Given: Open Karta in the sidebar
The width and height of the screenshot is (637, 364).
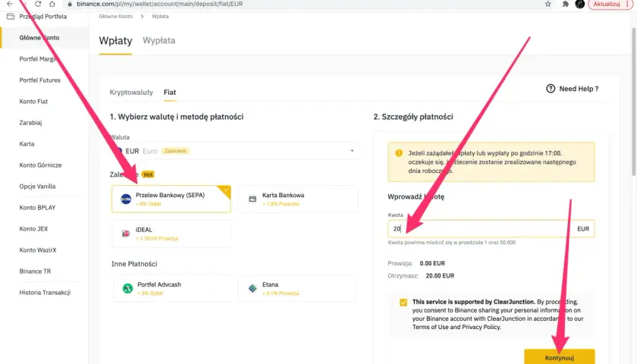Looking at the screenshot, I should [27, 144].
